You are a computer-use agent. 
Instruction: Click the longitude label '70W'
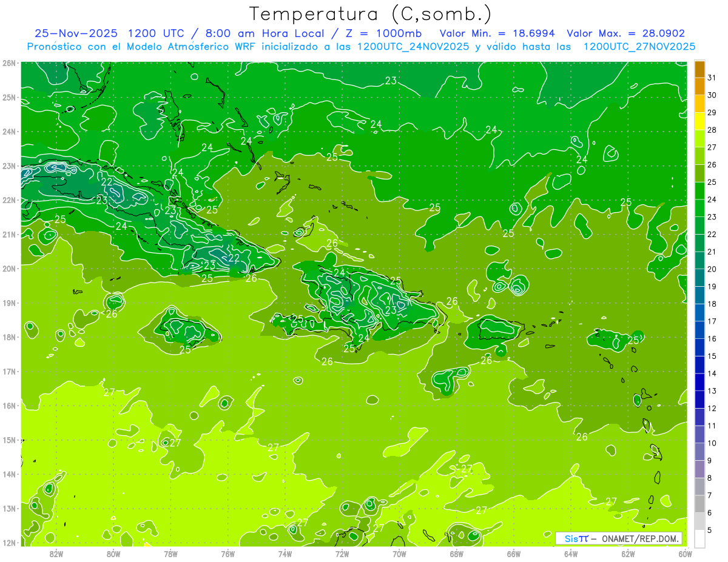[x=399, y=553]
